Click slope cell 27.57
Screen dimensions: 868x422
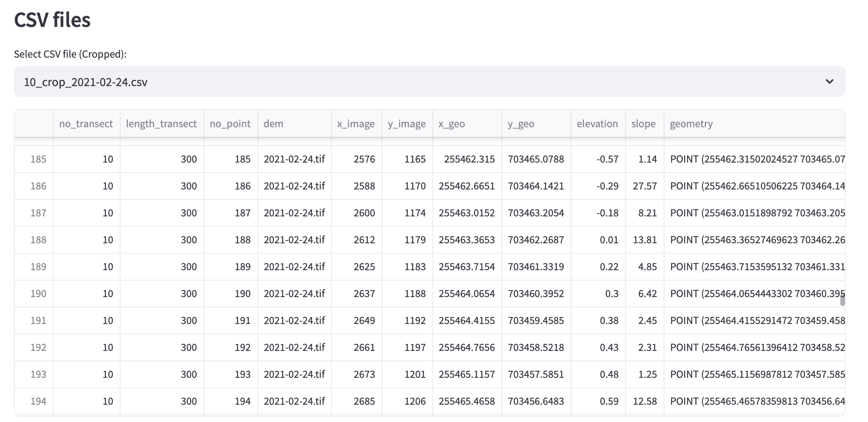tap(645, 186)
